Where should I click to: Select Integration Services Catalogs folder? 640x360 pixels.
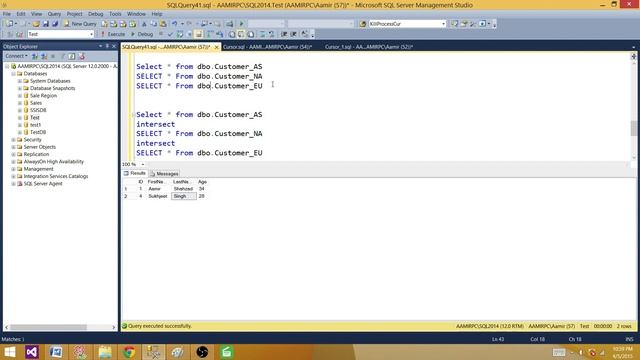pyautogui.click(x=56, y=176)
